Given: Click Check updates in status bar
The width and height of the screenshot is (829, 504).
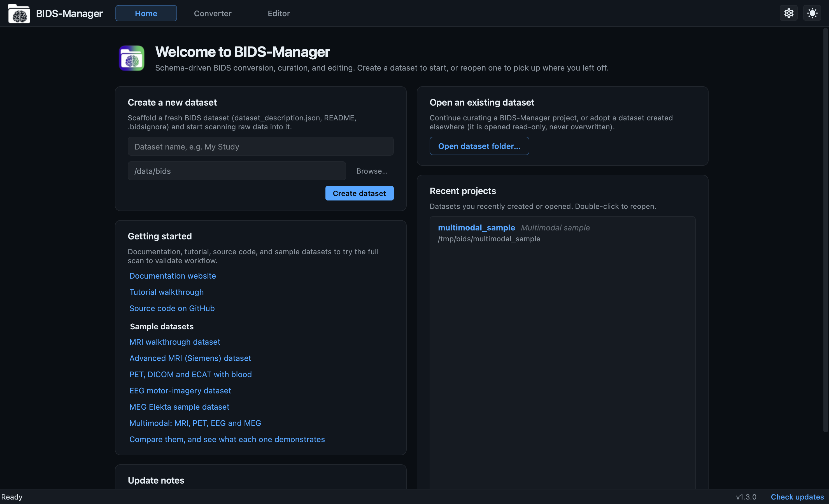Looking at the screenshot, I should click(797, 497).
